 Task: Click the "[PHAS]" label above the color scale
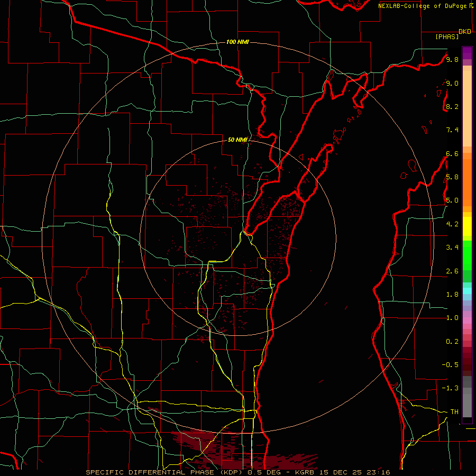pos(447,36)
